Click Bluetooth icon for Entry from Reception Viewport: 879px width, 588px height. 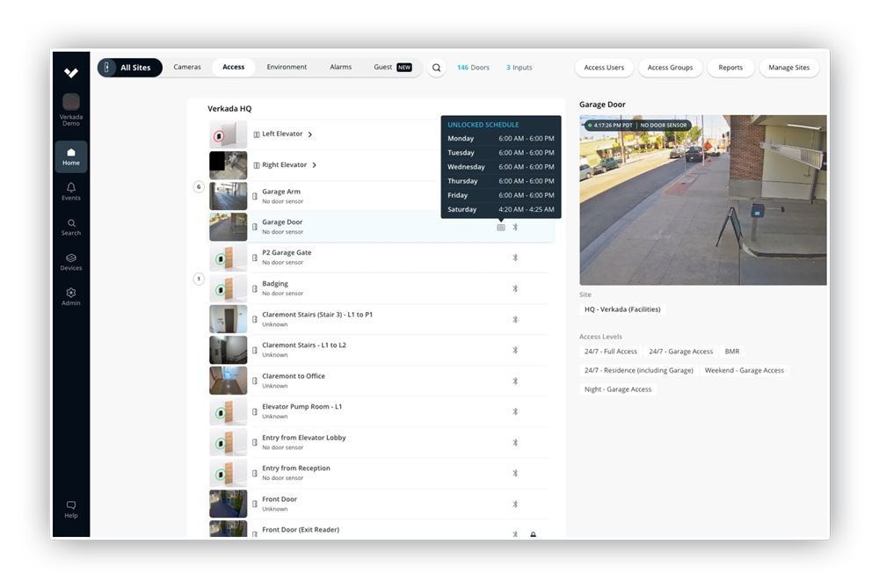point(515,473)
